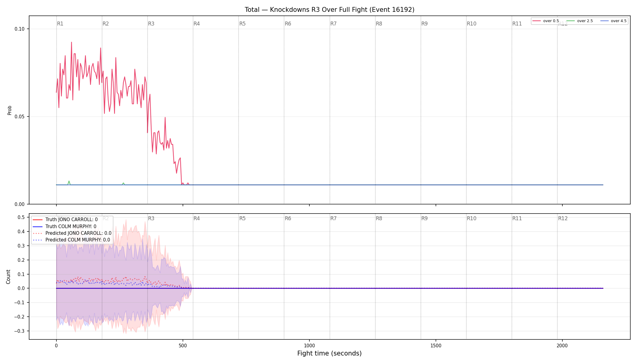Click the 0.10 tick on the Prob axis
This screenshot has width=637, height=364.
[20, 29]
